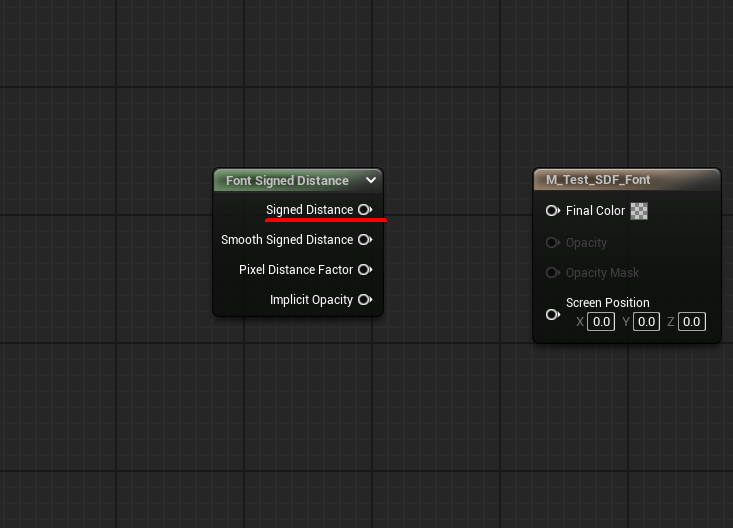
Task: Click the Implicit Opacity output pin
Action: click(x=365, y=300)
